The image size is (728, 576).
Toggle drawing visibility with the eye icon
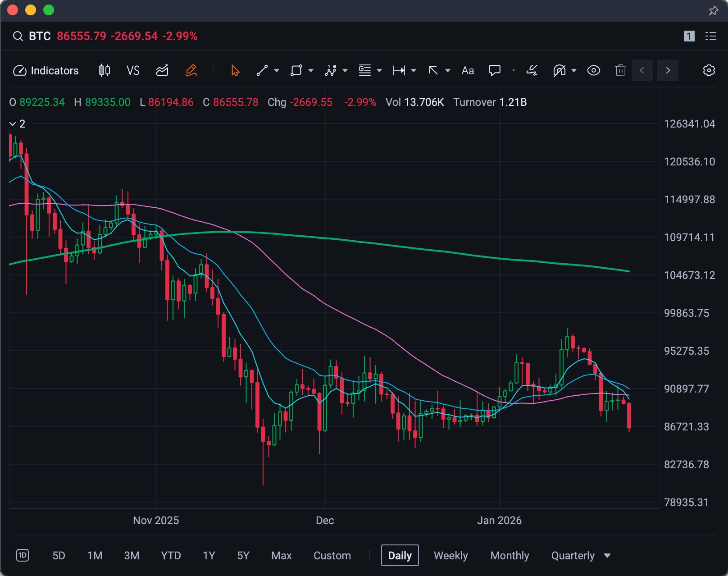point(593,70)
